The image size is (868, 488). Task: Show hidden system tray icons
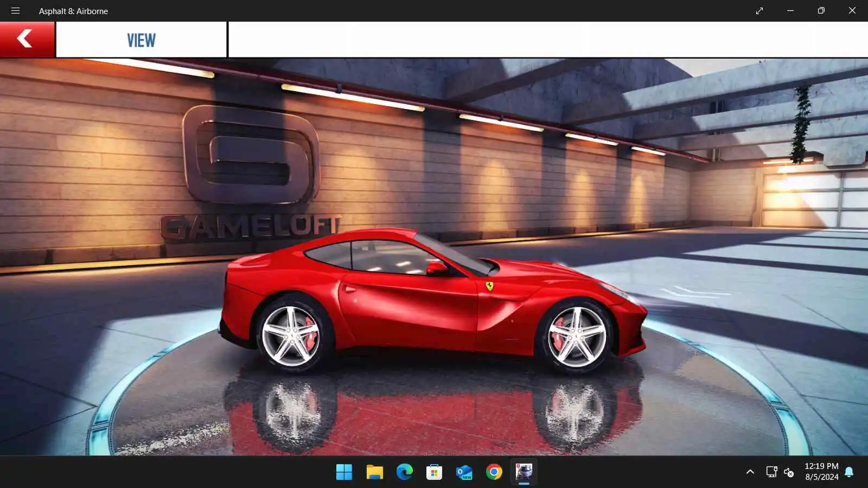point(750,472)
